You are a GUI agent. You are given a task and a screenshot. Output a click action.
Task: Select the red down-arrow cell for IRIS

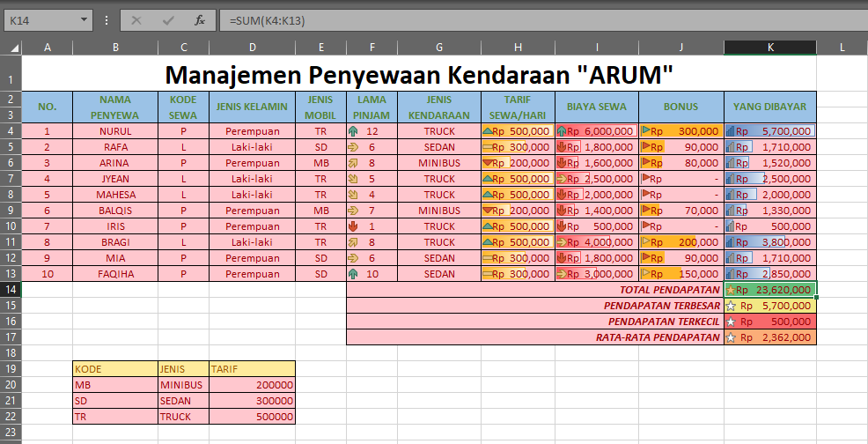coord(372,226)
